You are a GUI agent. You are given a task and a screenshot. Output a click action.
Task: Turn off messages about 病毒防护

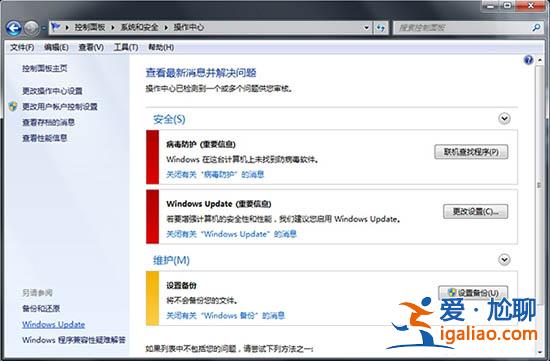point(215,174)
